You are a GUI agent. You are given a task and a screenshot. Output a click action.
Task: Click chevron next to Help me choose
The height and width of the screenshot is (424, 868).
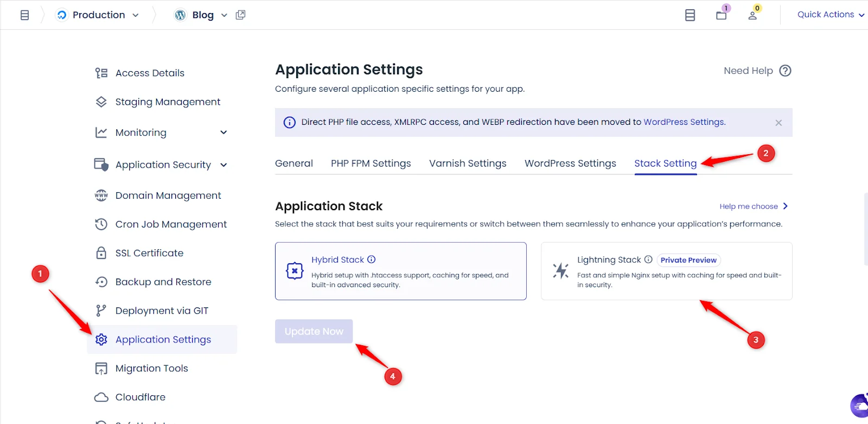click(x=785, y=206)
